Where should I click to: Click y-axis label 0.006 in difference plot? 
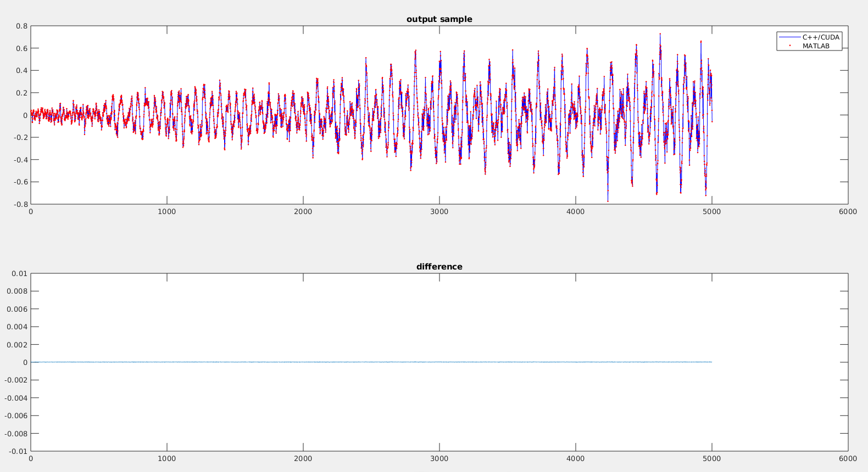[x=17, y=309]
